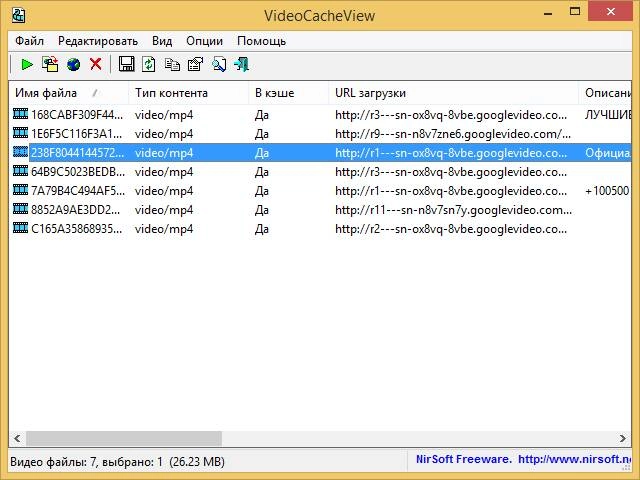
Task: Open the Вид menu
Action: coord(162,41)
